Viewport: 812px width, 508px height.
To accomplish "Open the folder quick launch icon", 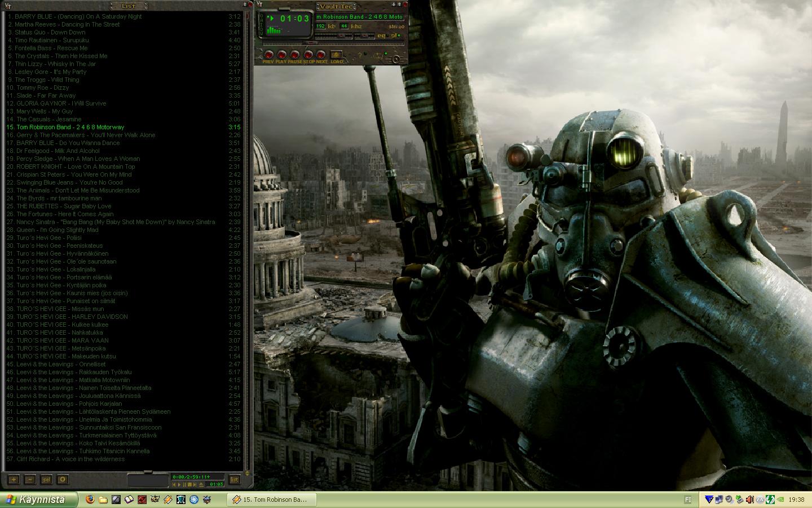I will (103, 500).
